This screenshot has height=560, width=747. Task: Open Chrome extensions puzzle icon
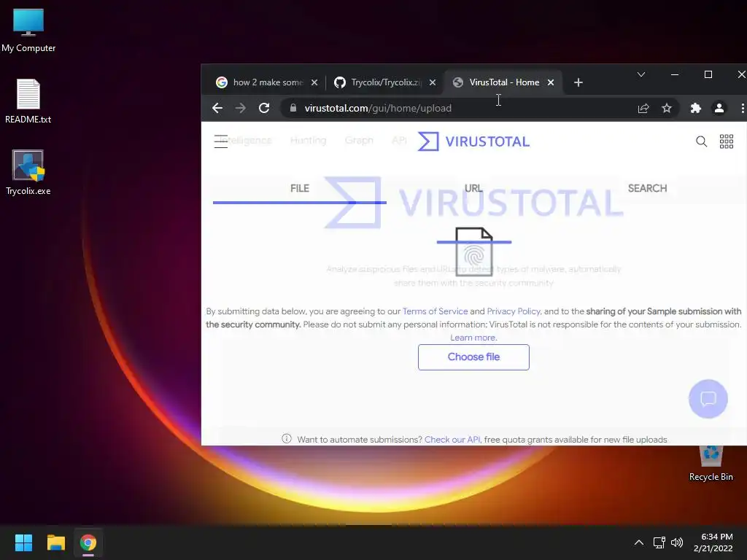(x=696, y=108)
